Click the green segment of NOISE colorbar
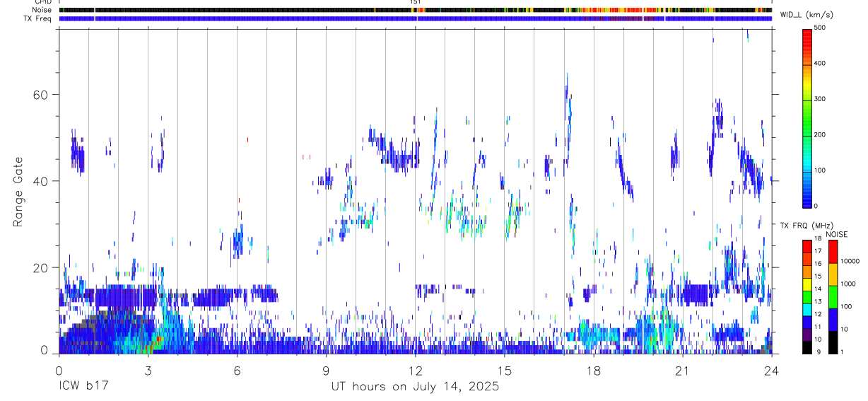Viewport: 868px width, 401px height. [833, 297]
